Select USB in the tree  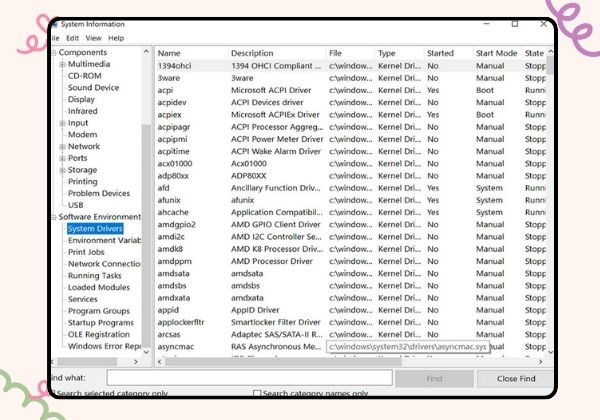coord(75,205)
